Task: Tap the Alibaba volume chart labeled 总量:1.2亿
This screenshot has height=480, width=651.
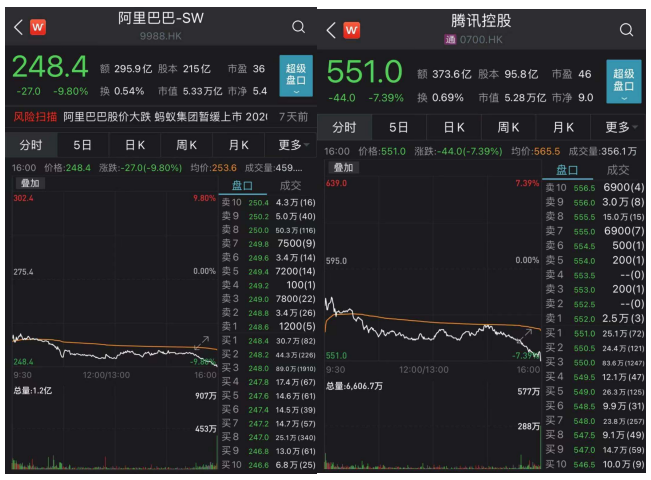Action: [x=115, y=427]
